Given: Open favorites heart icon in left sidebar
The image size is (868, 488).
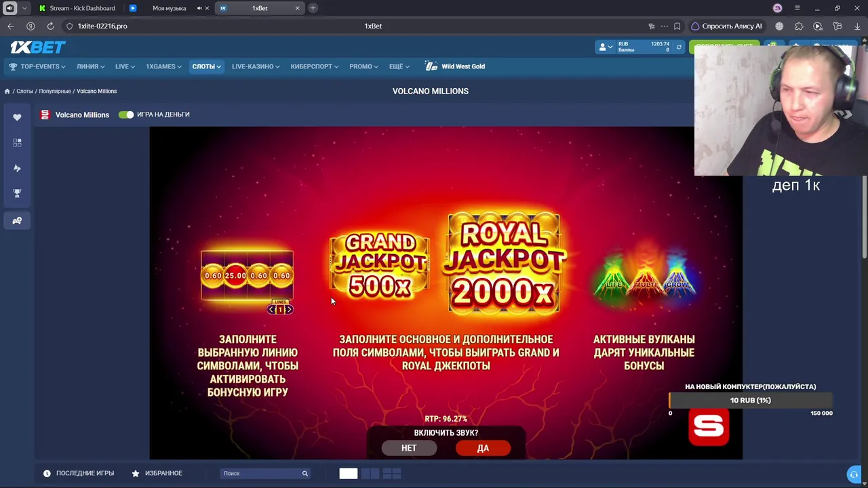Looking at the screenshot, I should pyautogui.click(x=18, y=117).
